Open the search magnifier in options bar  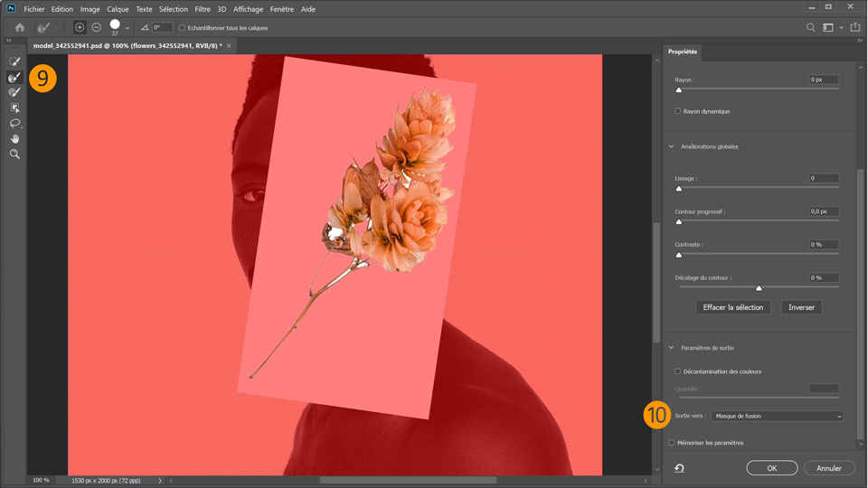(x=810, y=27)
